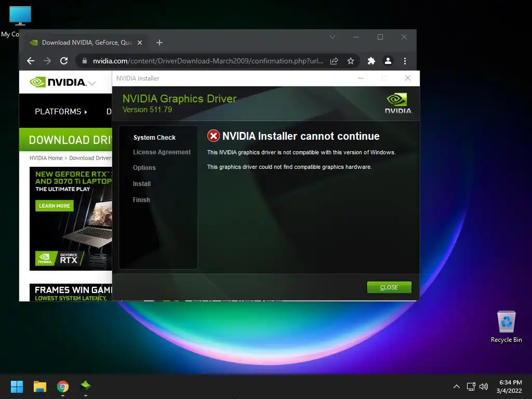
Task: Click the GeForce RTX laptop banner image
Action: pos(71,219)
